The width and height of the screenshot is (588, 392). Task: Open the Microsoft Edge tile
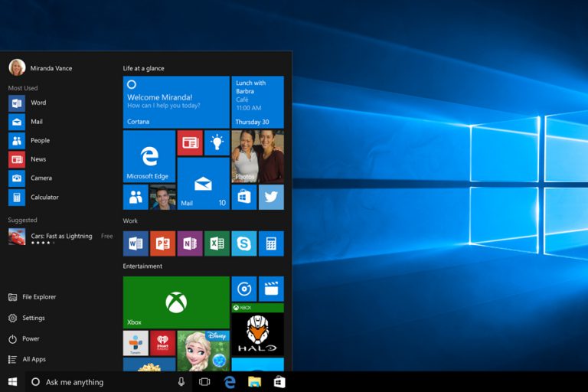[149, 156]
